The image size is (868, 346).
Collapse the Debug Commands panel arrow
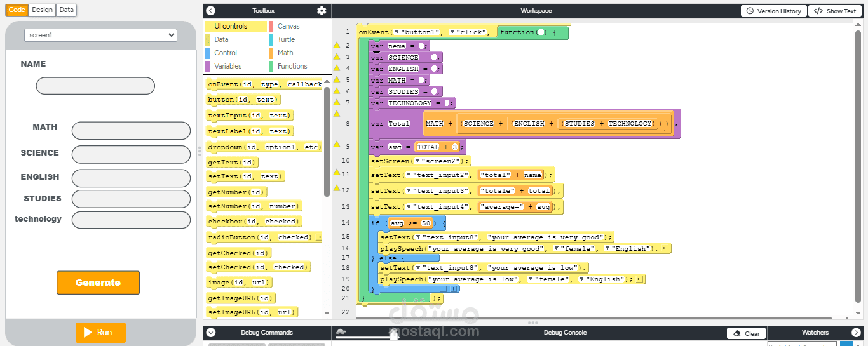pos(211,333)
